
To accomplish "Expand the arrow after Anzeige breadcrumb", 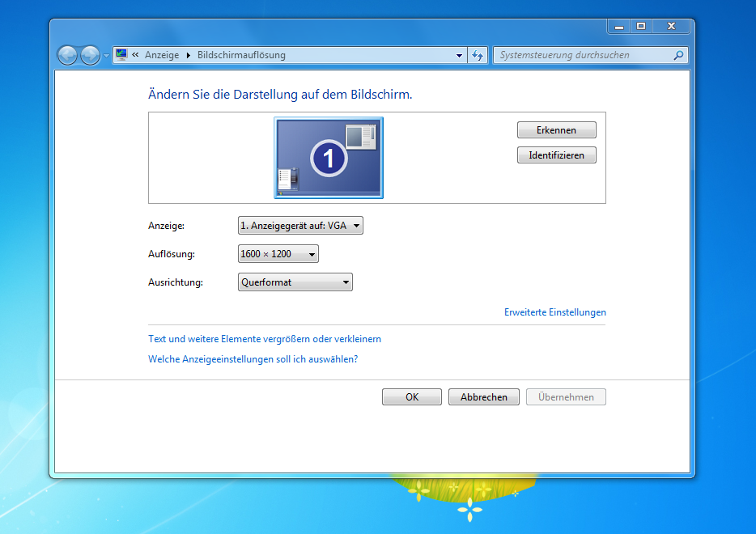I will click(x=189, y=56).
